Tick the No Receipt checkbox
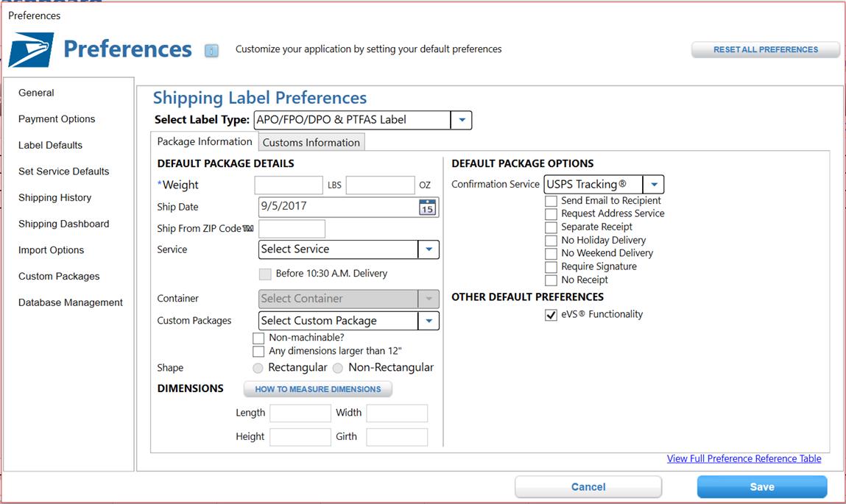Viewport: 846px width, 504px height. (x=551, y=280)
